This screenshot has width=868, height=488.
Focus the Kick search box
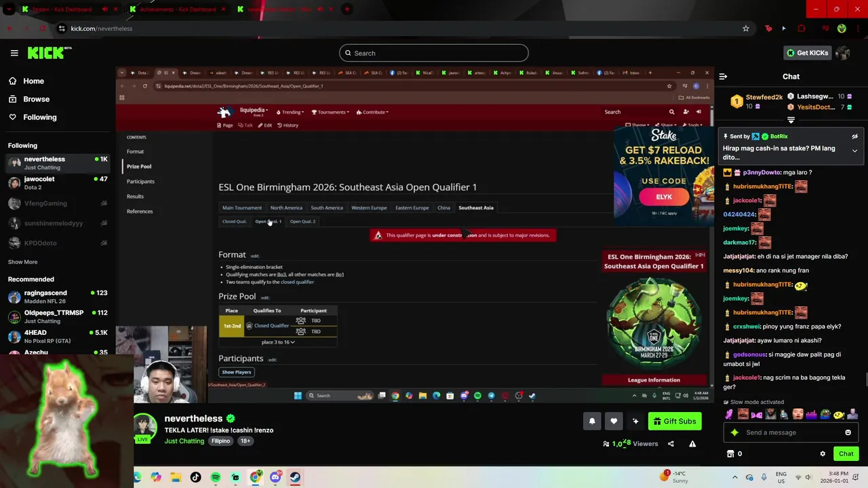[434, 53]
